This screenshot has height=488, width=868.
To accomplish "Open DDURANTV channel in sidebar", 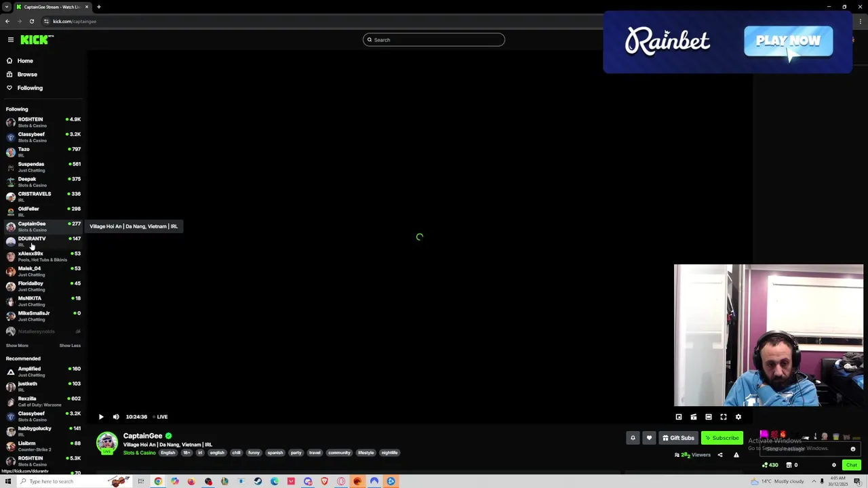I will (x=43, y=241).
